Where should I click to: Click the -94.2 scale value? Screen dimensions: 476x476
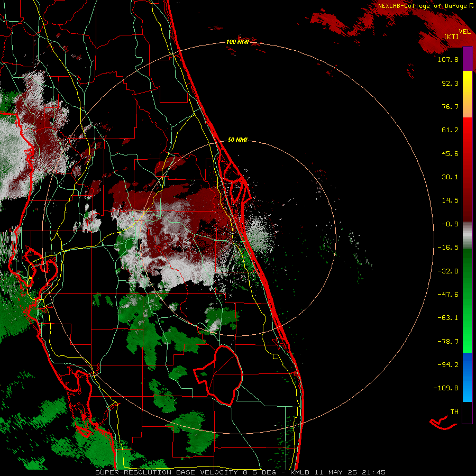click(448, 364)
